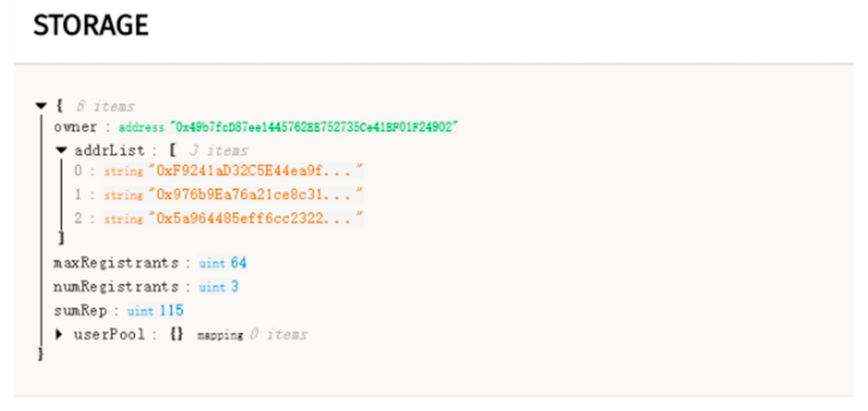Viewport: 868px width, 411px height.
Task: Click the addrList "3 items" count
Action: [x=218, y=151]
